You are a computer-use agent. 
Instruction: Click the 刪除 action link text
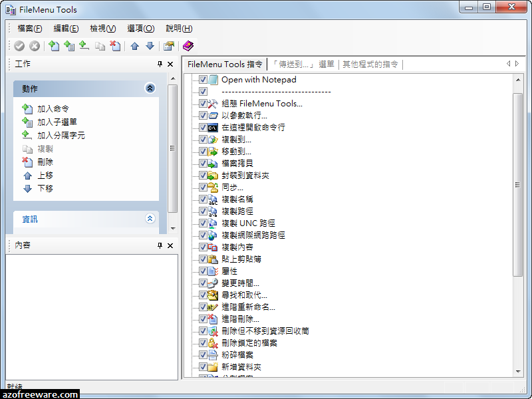click(x=45, y=162)
